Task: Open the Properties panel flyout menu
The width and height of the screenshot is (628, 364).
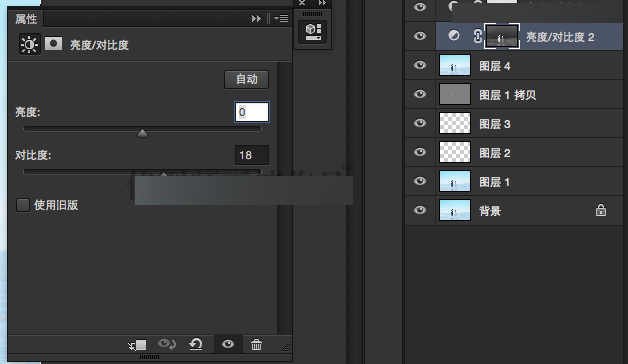Action: click(x=282, y=18)
